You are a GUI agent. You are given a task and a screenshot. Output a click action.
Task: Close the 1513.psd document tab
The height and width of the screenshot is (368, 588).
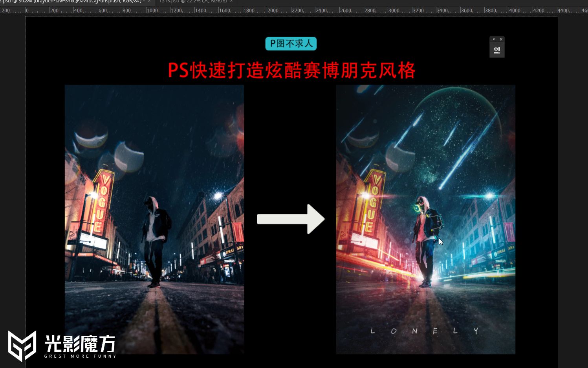pyautogui.click(x=231, y=2)
